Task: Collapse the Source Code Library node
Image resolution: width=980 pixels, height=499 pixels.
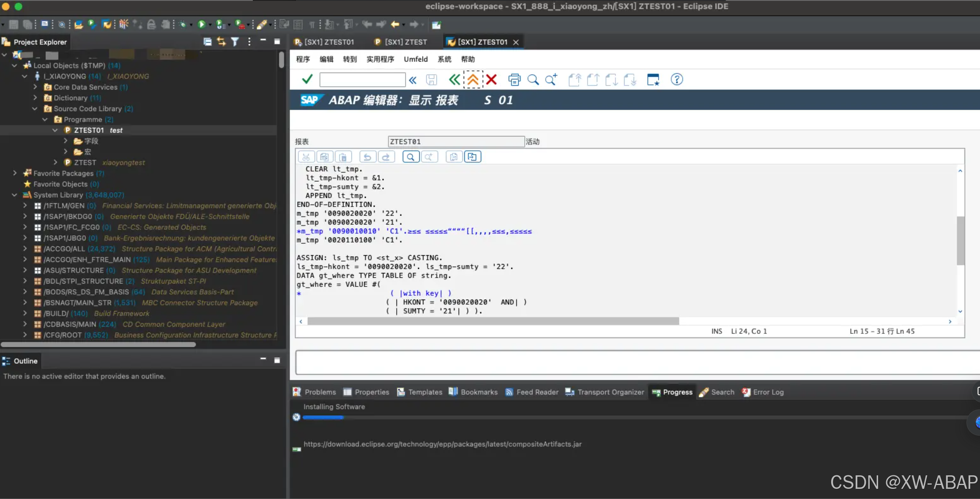Action: click(x=35, y=109)
